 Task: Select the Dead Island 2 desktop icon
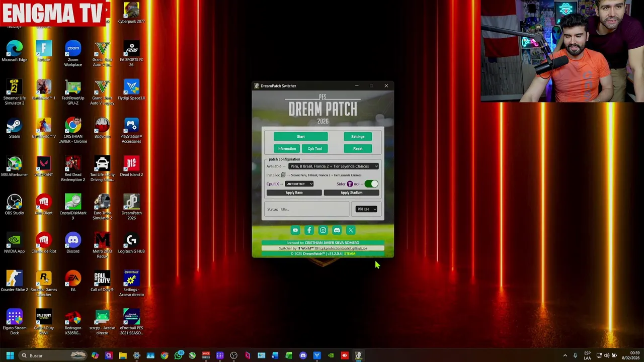coord(131,166)
